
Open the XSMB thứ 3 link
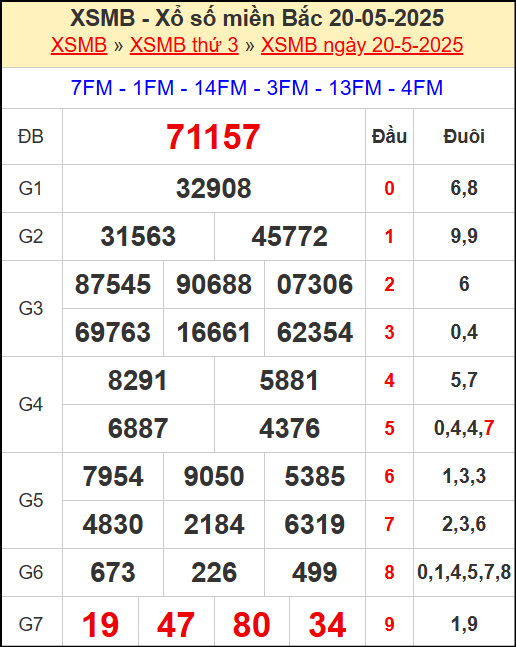coord(184,45)
